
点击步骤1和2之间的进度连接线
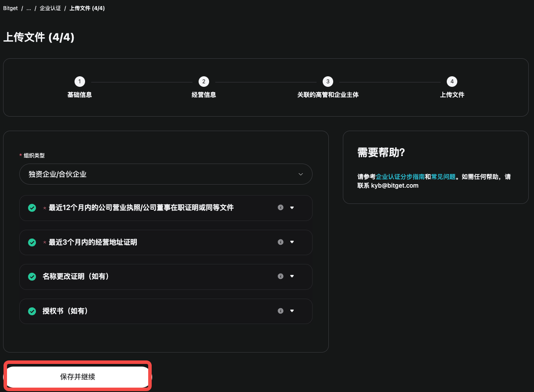141,81
